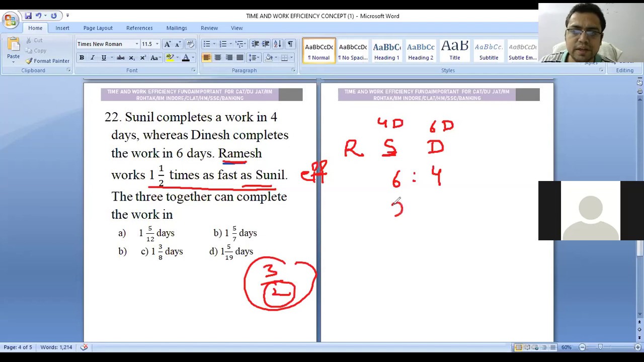644x362 pixels.
Task: Toggle subscript formatting
Action: [132, 58]
